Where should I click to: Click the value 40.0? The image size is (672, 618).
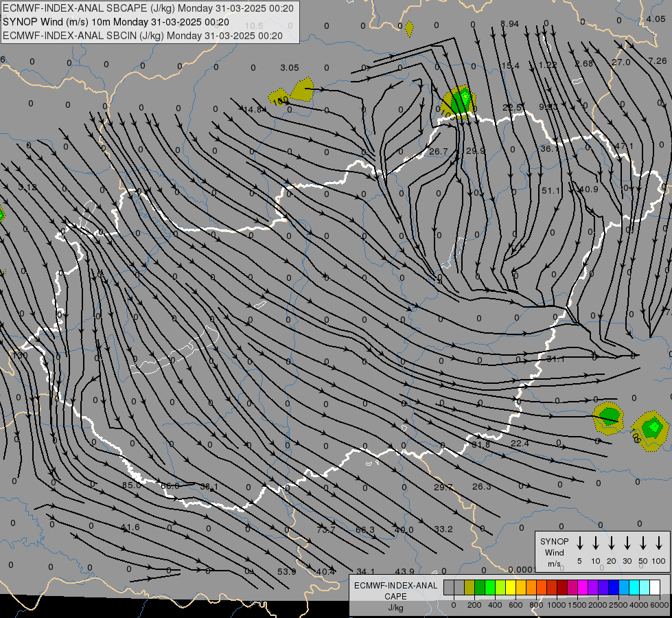tap(404, 530)
